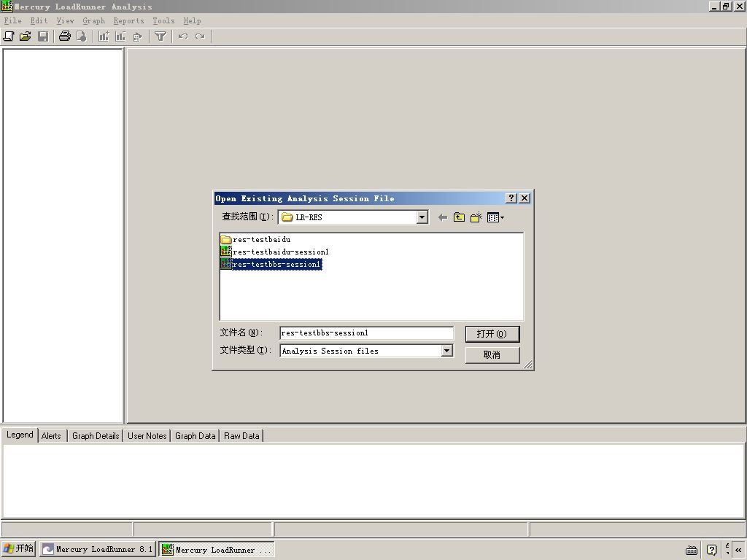Click the Print printer toolbar icon
This screenshot has height=560, width=747.
click(x=65, y=36)
